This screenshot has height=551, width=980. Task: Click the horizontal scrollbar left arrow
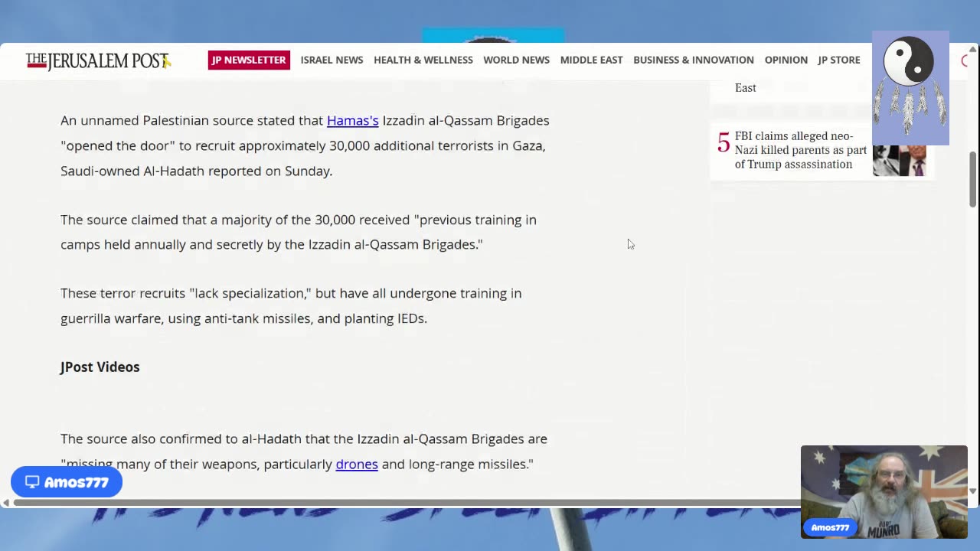[6, 503]
